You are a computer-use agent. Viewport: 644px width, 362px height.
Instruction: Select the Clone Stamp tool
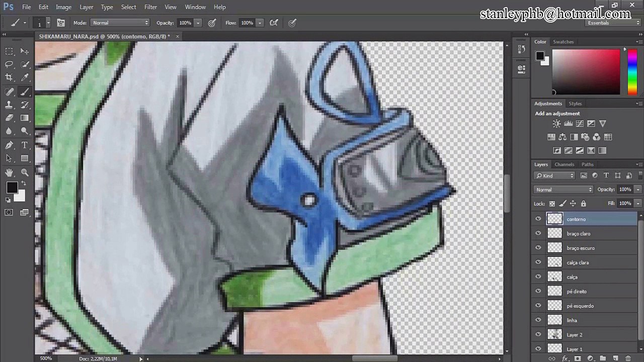[x=9, y=105]
